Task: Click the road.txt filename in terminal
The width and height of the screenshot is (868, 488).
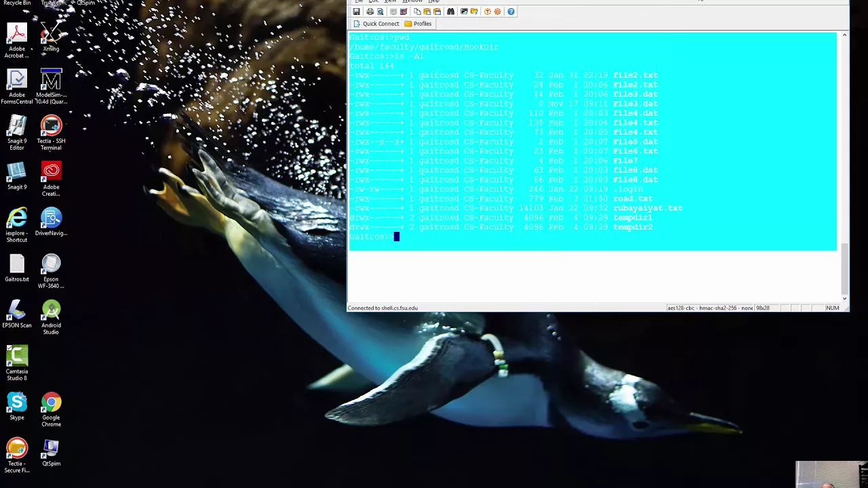Action: (633, 199)
